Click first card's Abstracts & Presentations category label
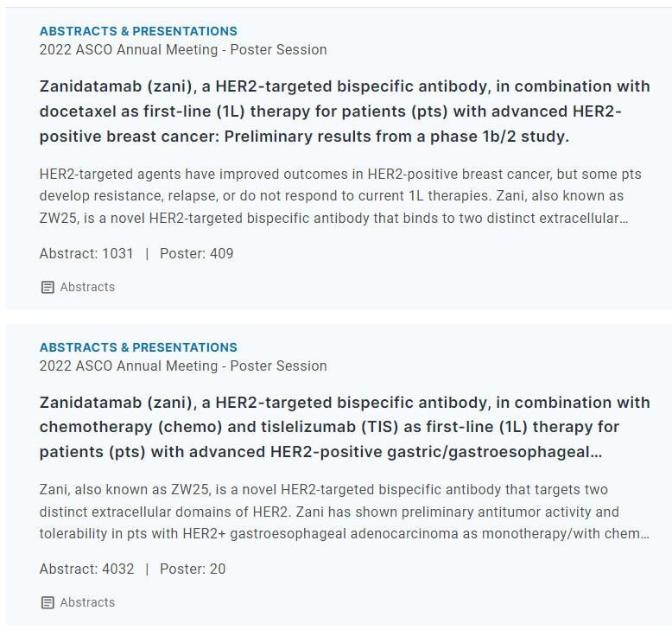Screen dimensions: 672x636 [138, 31]
